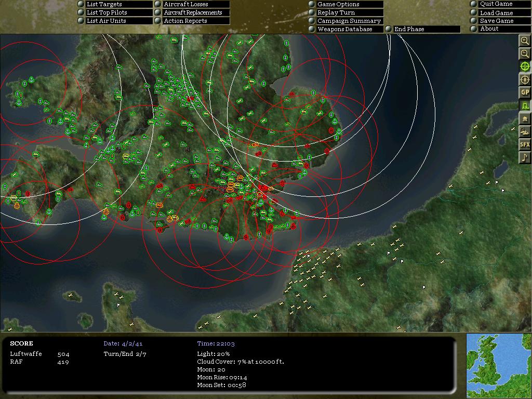Toggle the radar station overlay icon
532x399 pixels.
(525, 105)
